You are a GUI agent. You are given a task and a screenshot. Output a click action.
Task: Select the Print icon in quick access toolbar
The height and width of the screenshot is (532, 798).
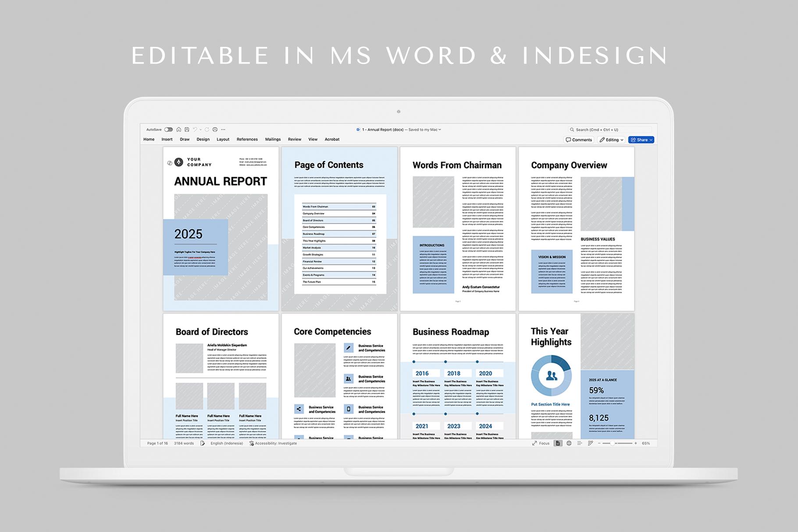pyautogui.click(x=215, y=129)
